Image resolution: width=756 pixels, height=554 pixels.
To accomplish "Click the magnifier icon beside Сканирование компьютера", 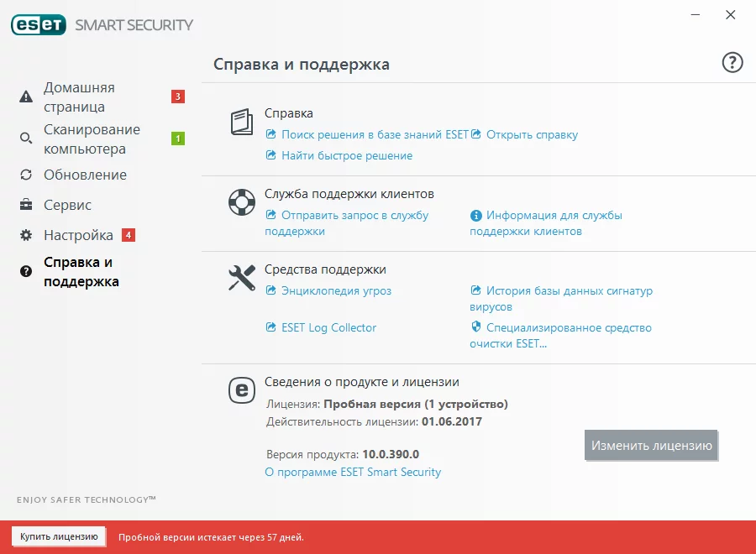I will (26, 138).
